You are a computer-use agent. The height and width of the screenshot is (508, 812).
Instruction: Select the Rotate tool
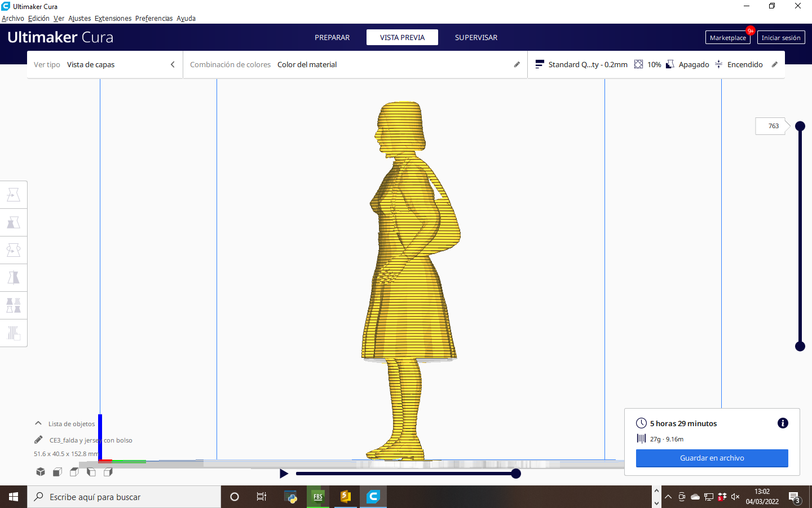point(14,249)
